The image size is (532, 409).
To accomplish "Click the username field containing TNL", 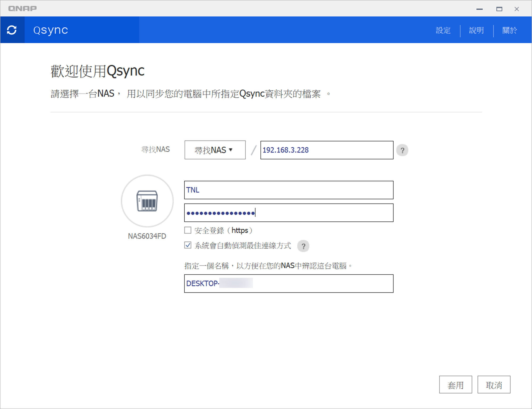I will [289, 190].
